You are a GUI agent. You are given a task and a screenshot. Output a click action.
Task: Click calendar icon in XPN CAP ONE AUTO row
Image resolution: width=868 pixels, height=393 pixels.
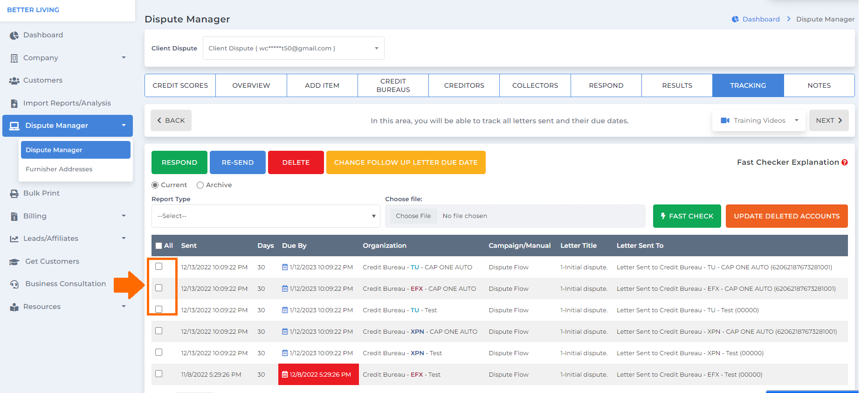(x=285, y=331)
